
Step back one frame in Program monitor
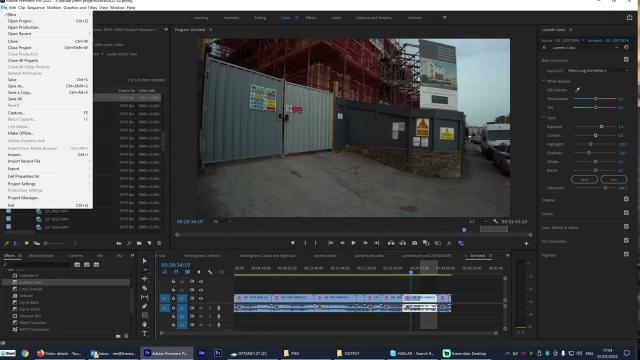[342, 243]
